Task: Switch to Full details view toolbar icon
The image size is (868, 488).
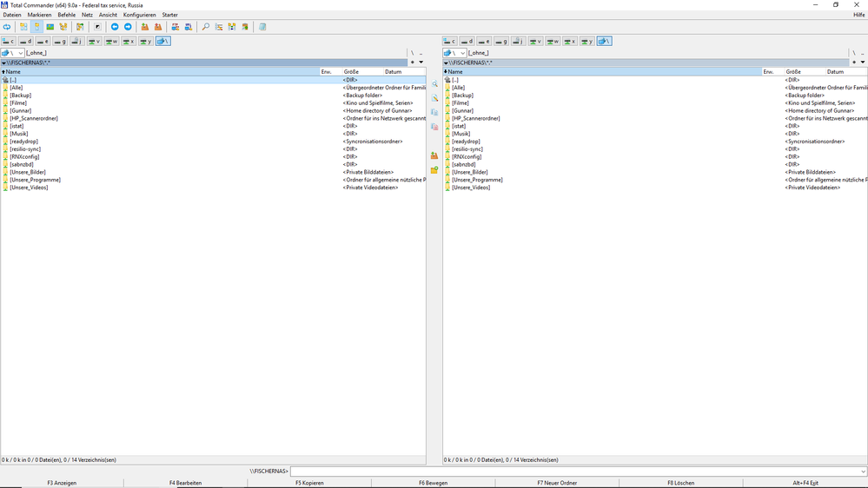Action: click(37, 27)
